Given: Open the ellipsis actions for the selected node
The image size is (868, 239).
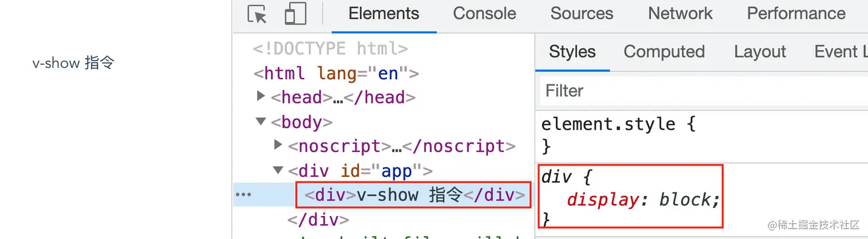Looking at the screenshot, I should [x=243, y=195].
